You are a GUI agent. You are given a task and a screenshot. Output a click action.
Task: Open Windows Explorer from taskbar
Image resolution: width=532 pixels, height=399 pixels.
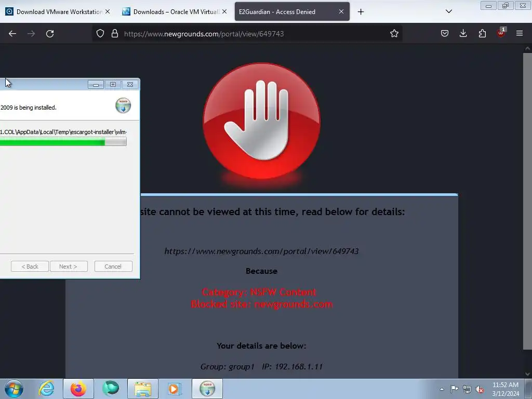coord(143,389)
